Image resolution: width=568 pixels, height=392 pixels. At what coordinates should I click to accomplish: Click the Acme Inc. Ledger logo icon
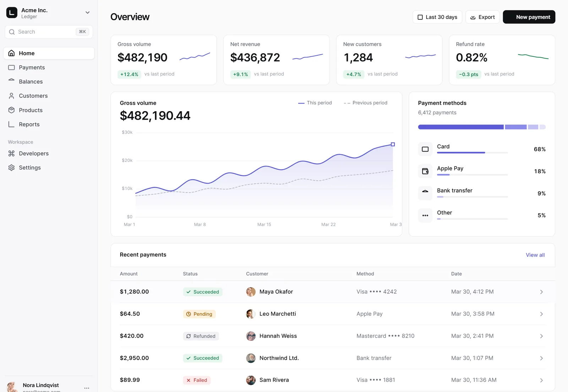[x=12, y=13]
